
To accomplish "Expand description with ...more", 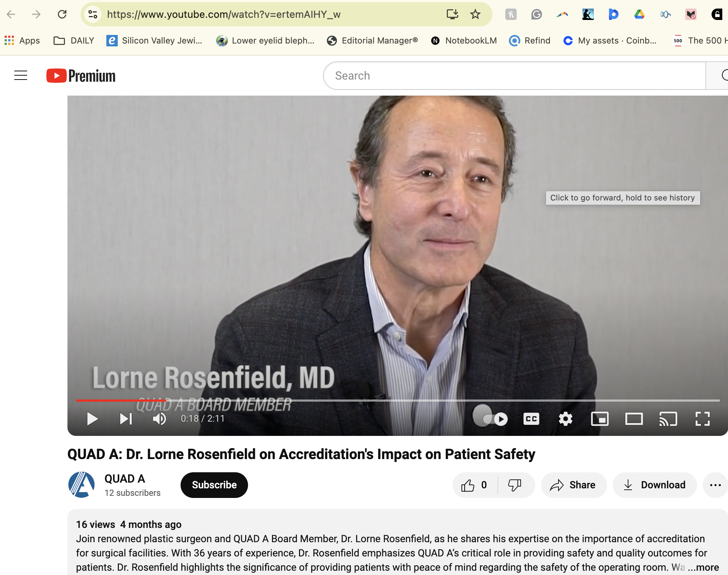I will coord(704,567).
